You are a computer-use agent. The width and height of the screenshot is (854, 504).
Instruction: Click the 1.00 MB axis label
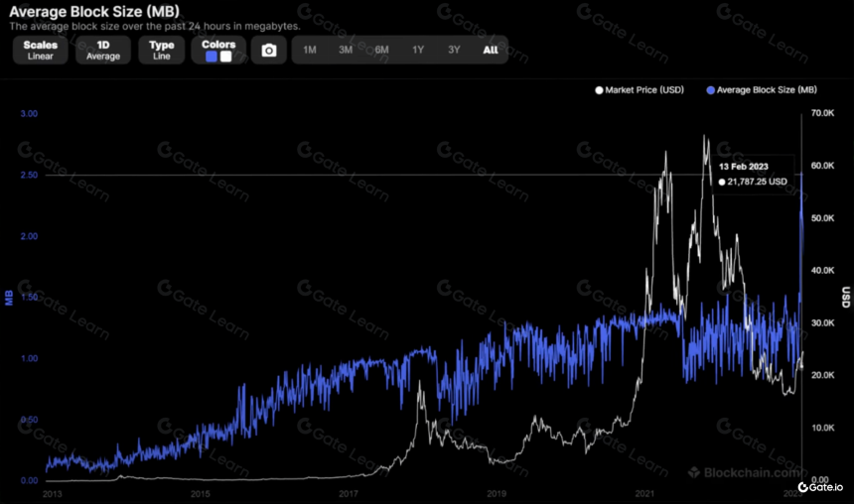29,359
